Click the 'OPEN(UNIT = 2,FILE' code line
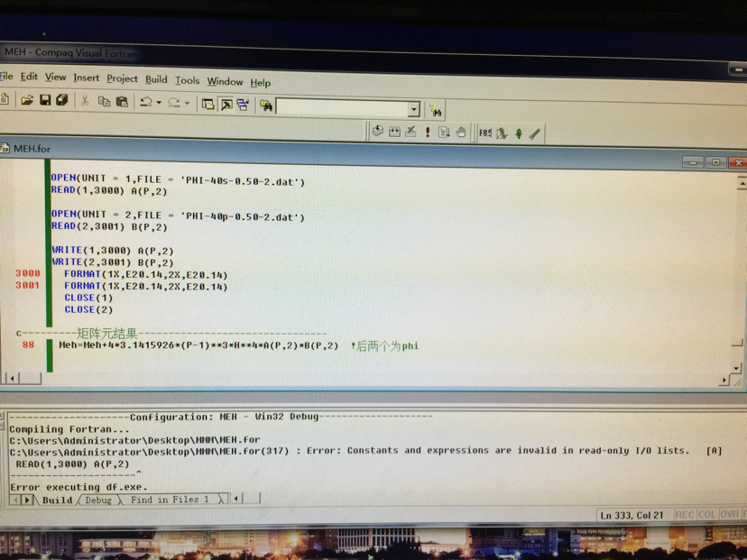747x560 pixels. pos(178,216)
